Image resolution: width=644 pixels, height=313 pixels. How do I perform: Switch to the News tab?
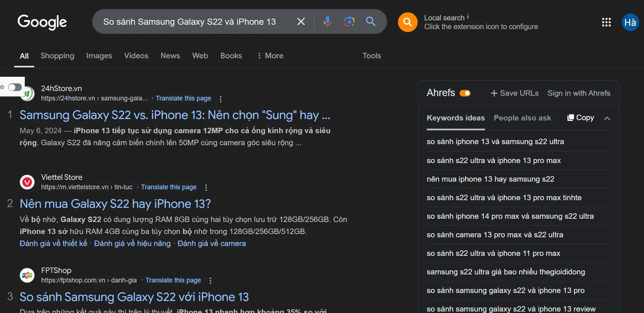170,56
